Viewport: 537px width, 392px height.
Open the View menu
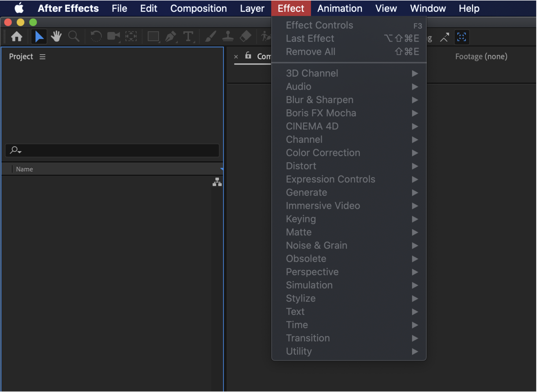(386, 8)
